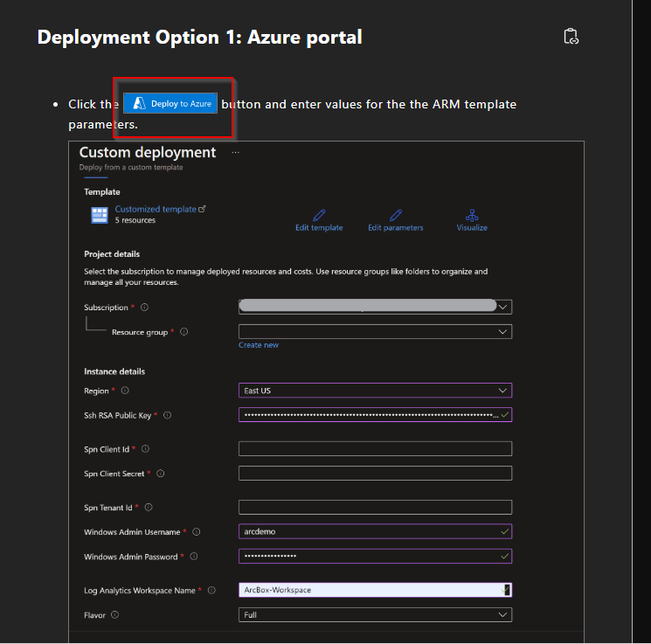Click the template grid icon
Viewport: 651px width, 644px height.
click(100, 214)
